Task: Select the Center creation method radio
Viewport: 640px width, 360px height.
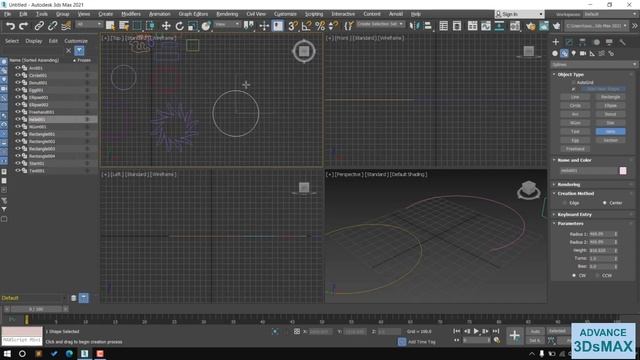Action: 604,203
